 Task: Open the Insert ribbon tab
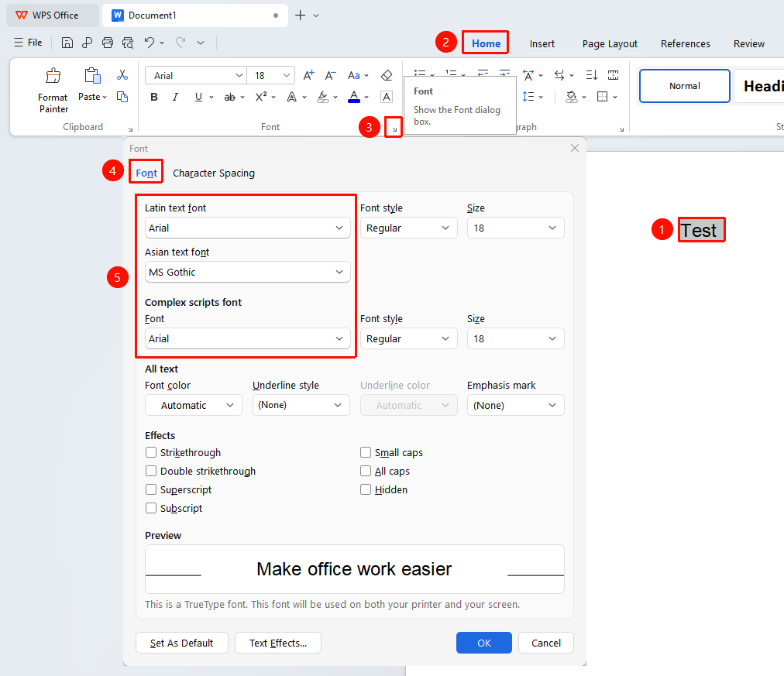tap(542, 43)
